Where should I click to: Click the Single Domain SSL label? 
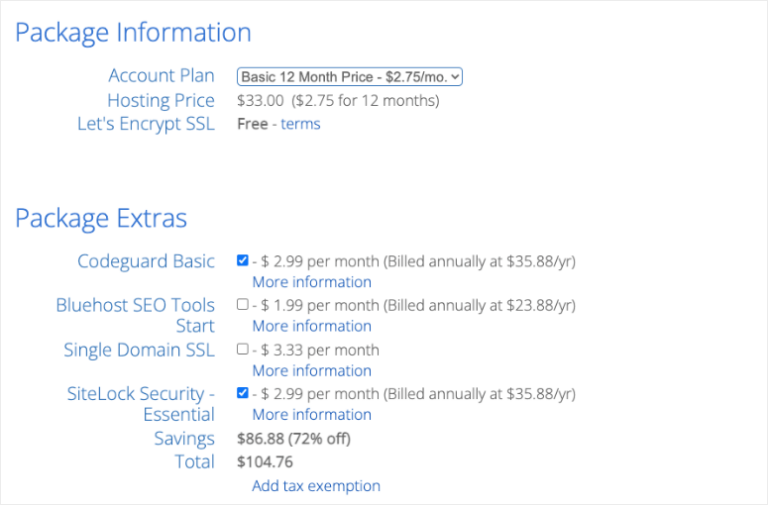[x=139, y=350]
